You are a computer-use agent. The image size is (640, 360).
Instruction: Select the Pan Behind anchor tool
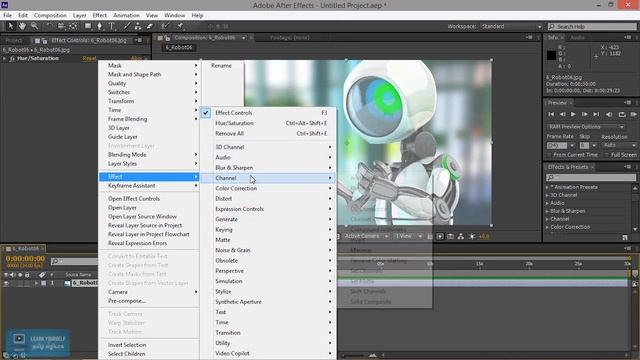(x=73, y=26)
